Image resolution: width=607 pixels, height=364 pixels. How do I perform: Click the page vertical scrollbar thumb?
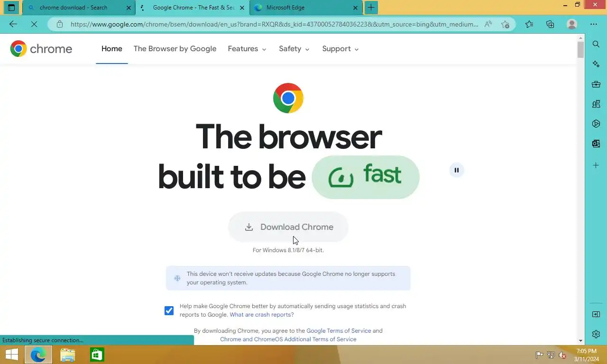[580, 50]
